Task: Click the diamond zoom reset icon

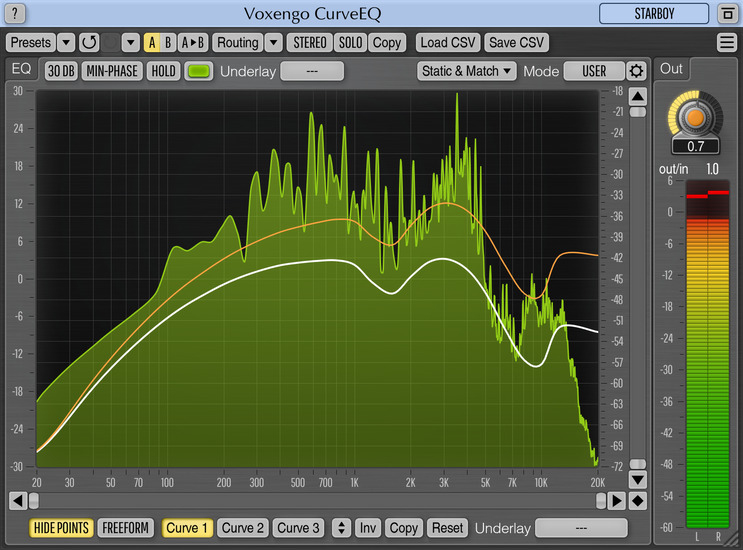Action: coord(637,500)
